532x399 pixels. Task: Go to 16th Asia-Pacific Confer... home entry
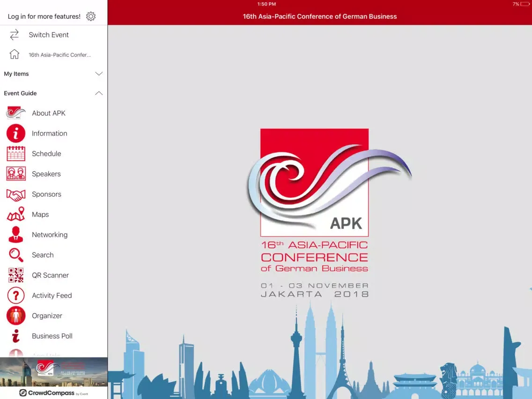(60, 55)
